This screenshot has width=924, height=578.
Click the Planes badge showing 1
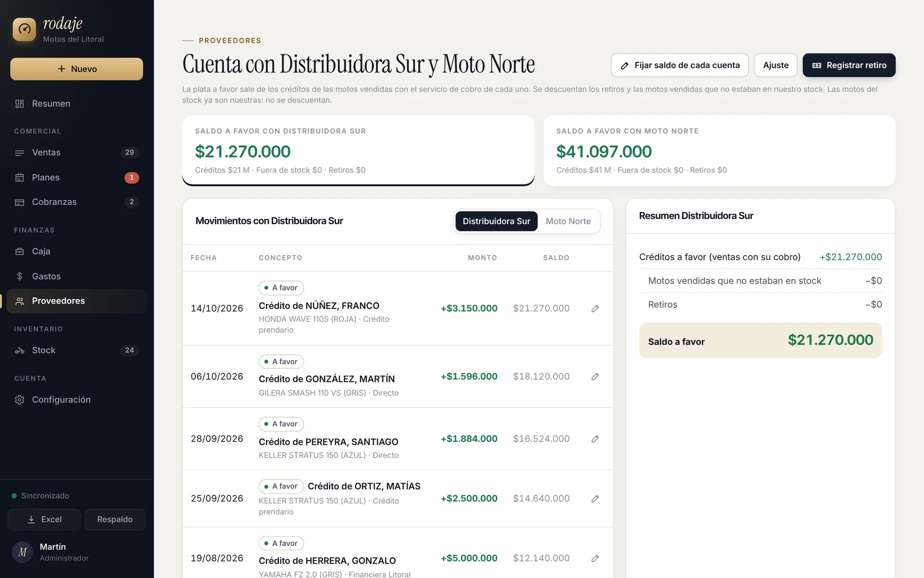[x=131, y=178]
